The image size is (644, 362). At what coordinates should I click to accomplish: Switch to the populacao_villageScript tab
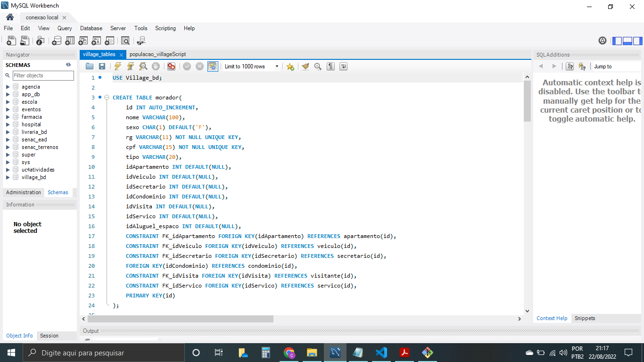pos(158,54)
